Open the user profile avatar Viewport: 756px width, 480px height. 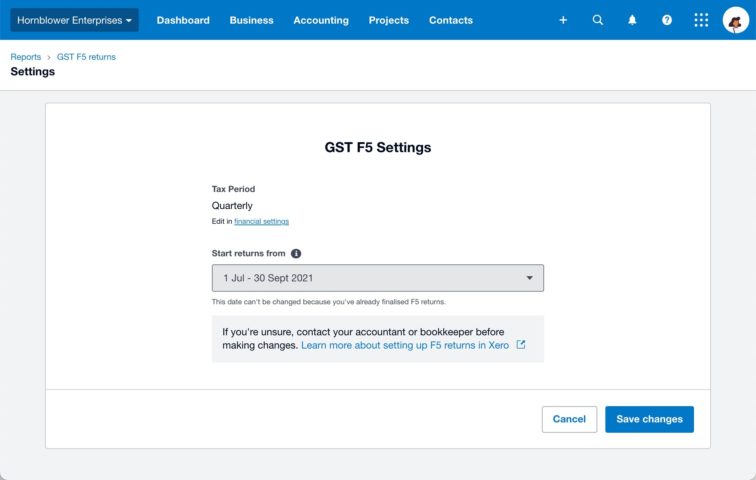tap(735, 20)
